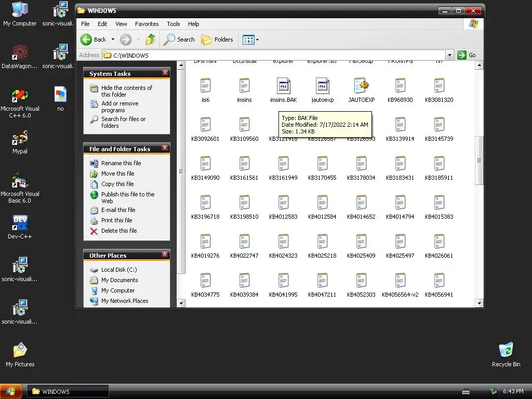
Task: Click the file list scroll up arrow
Action: [x=479, y=65]
